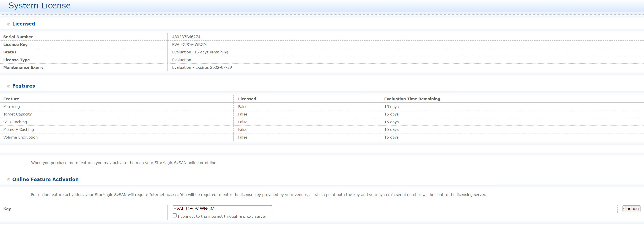Screen dimensions: 644x225
Task: Enable proxy server connection checkbox
Action: click(175, 215)
